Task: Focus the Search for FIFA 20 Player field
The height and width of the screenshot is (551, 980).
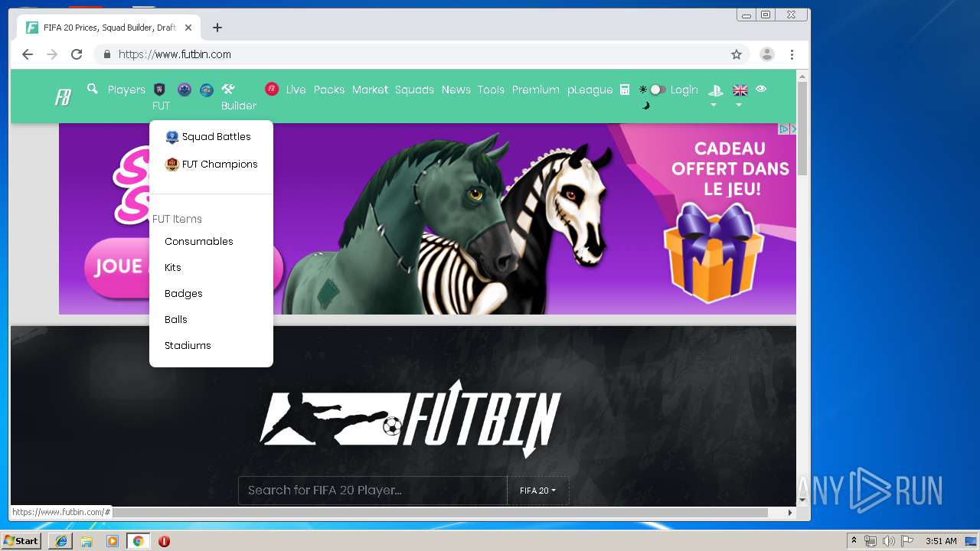Action: pyautogui.click(x=373, y=491)
